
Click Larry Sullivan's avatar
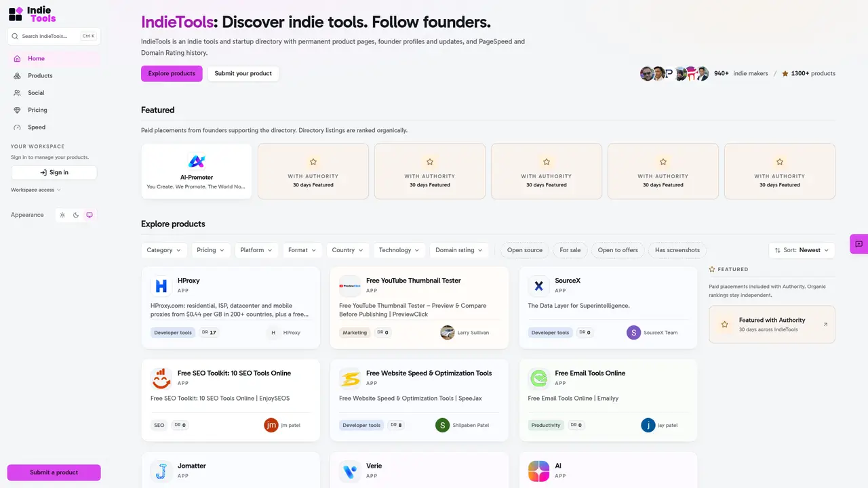[x=448, y=333]
